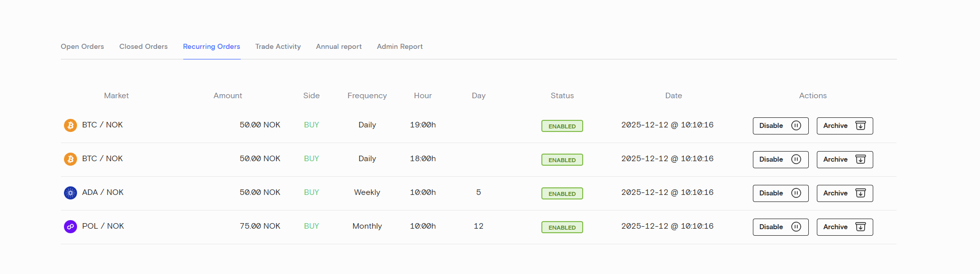Click the date in POL / NOK row

[x=667, y=226]
